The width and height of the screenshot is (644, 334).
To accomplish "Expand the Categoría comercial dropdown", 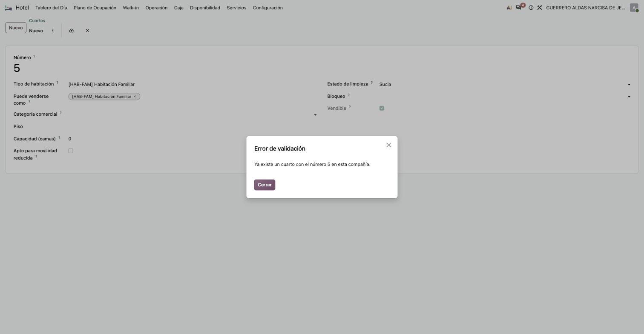I will coord(315,115).
